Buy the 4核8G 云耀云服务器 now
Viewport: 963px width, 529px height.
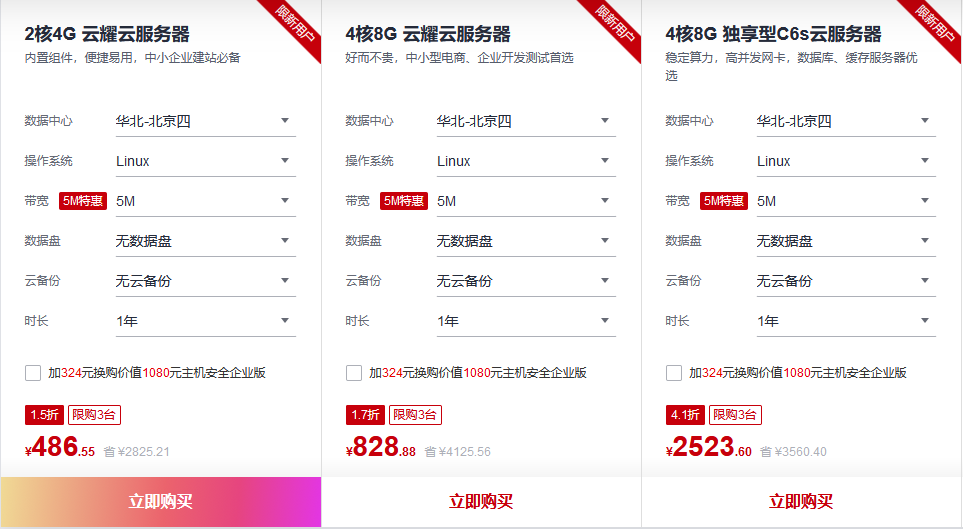click(x=481, y=502)
